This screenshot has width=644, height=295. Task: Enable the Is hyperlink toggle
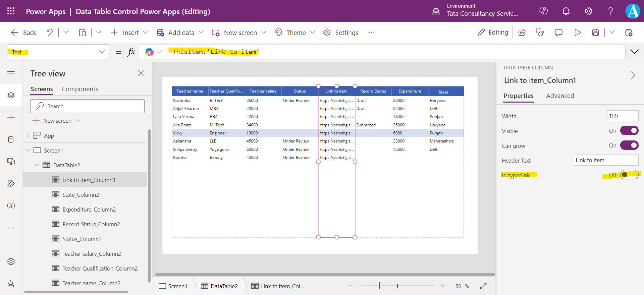click(x=629, y=175)
